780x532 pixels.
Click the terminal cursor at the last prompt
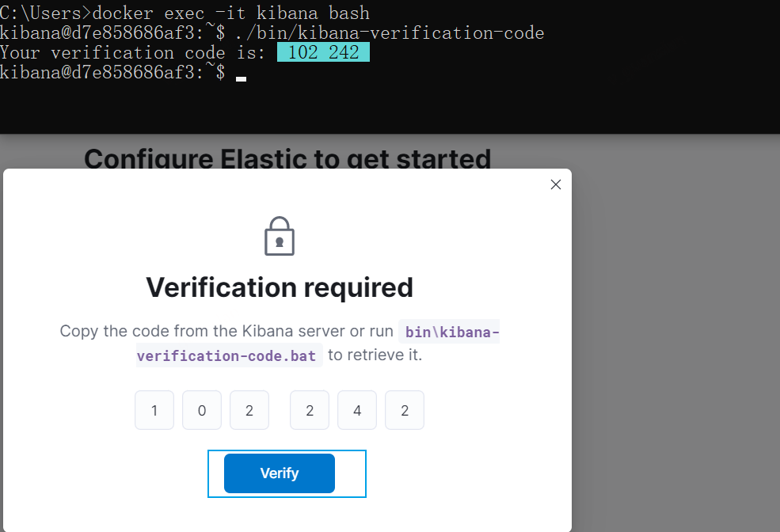coord(242,78)
